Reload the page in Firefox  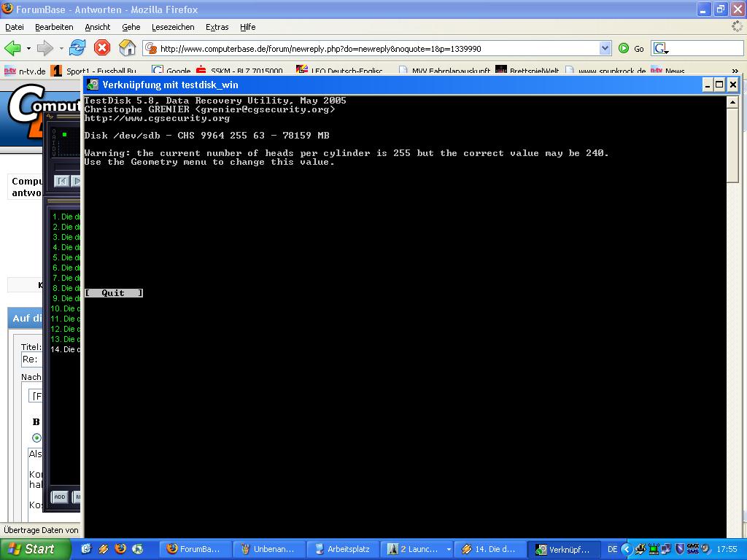pos(77,47)
